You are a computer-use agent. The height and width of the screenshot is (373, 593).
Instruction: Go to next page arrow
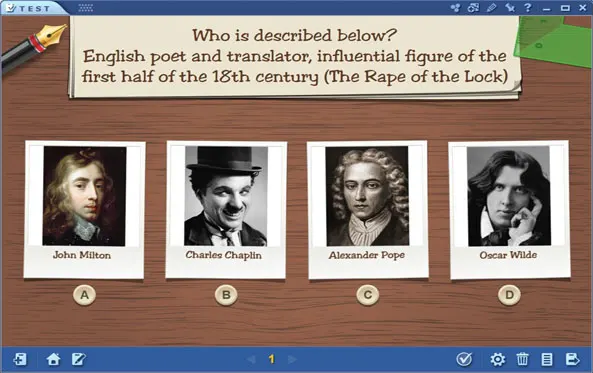292,359
